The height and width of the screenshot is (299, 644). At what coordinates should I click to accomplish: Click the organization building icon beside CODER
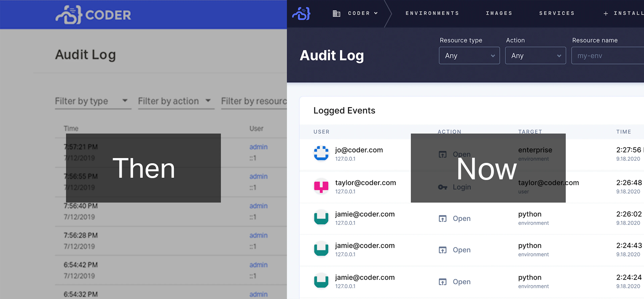click(x=336, y=13)
